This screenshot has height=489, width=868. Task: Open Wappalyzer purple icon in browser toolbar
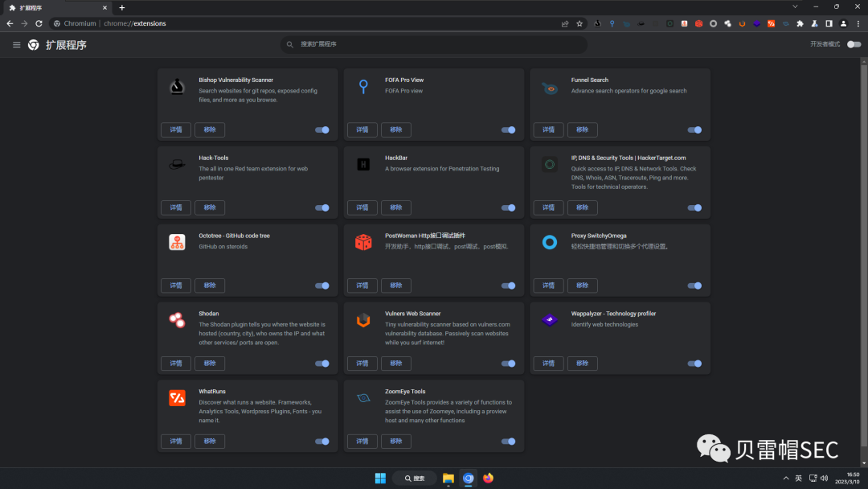[x=757, y=24]
